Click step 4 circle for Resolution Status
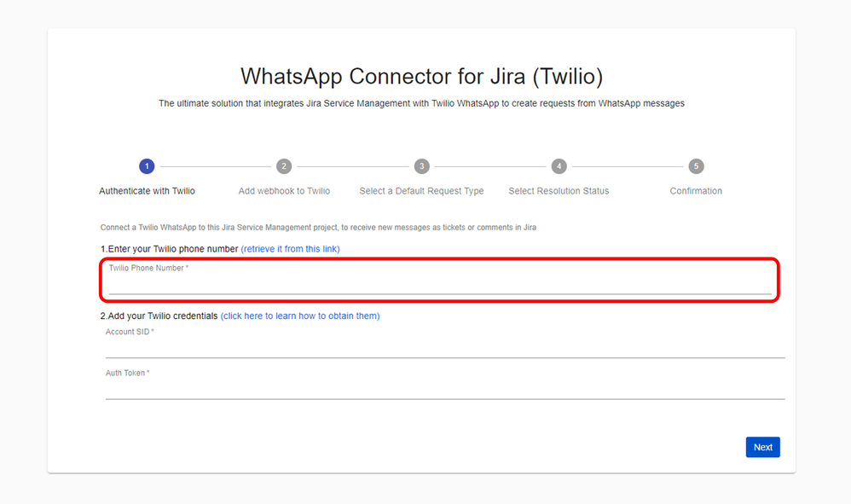The image size is (851, 504). pos(559,166)
